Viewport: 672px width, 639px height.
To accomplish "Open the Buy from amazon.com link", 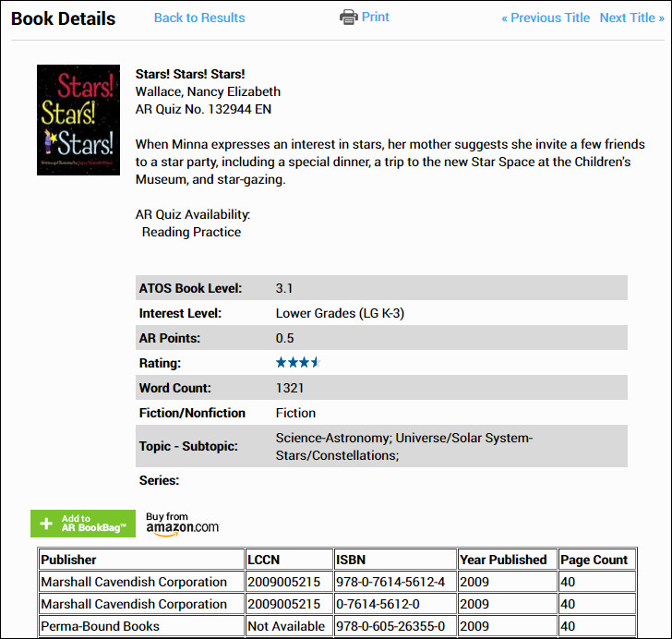I will click(182, 524).
